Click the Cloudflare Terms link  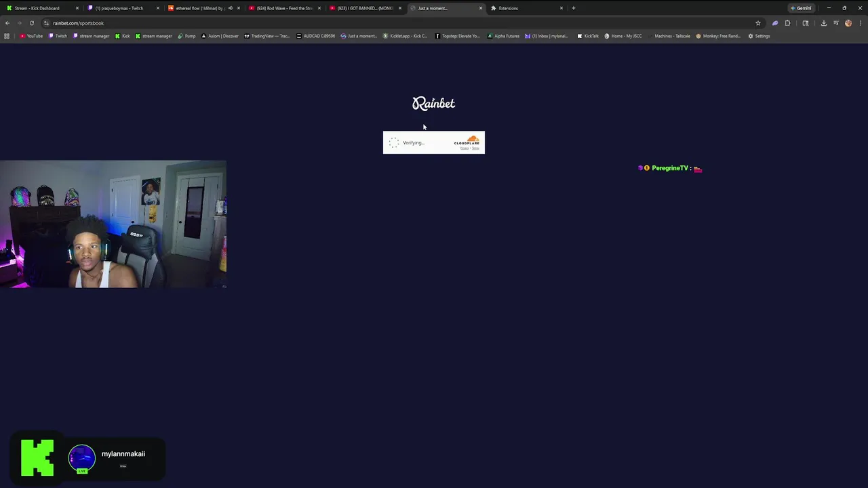pos(475,148)
